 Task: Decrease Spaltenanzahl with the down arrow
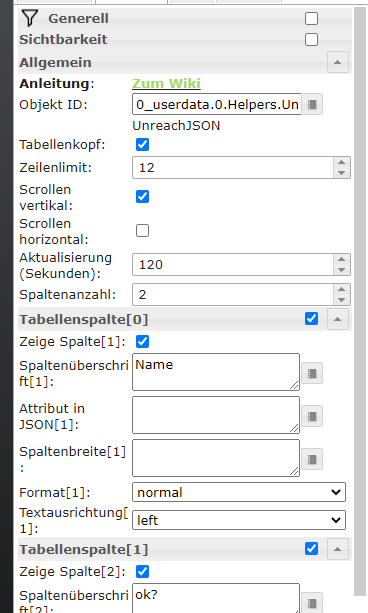click(341, 299)
